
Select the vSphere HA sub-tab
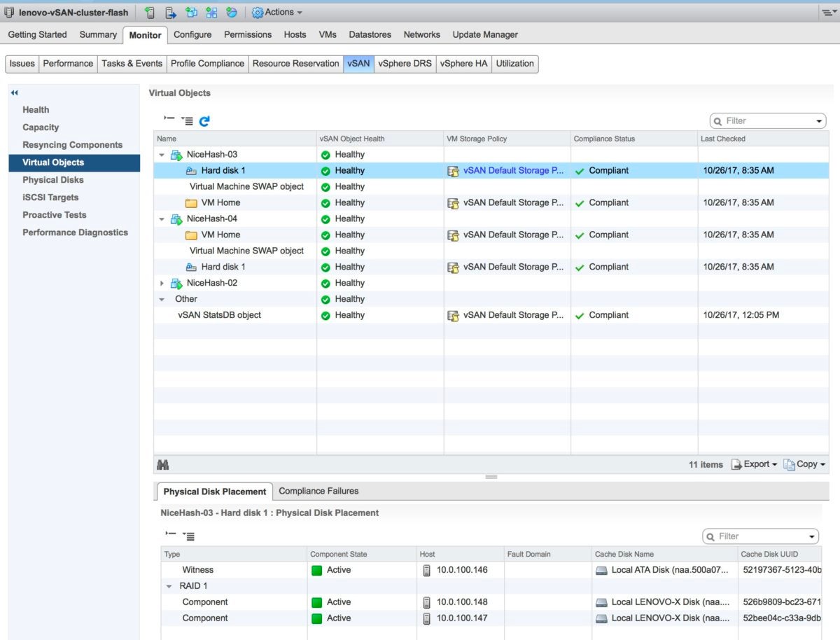tap(463, 63)
